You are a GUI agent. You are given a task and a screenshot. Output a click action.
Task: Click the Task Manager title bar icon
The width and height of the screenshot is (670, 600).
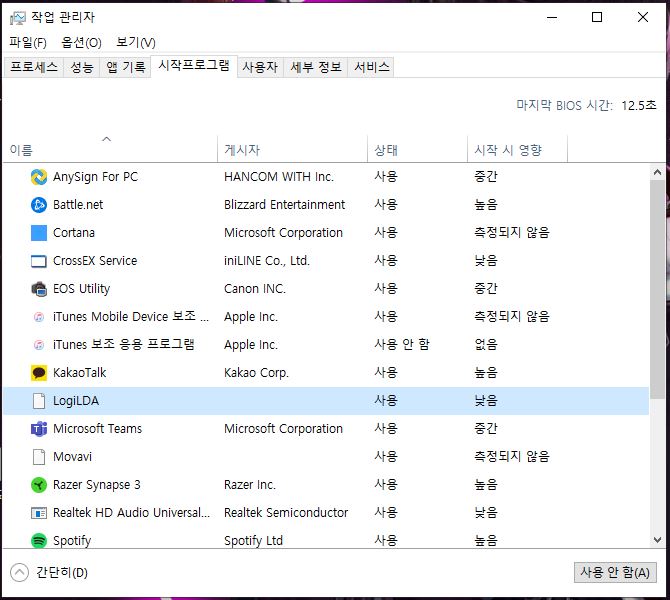pos(18,18)
